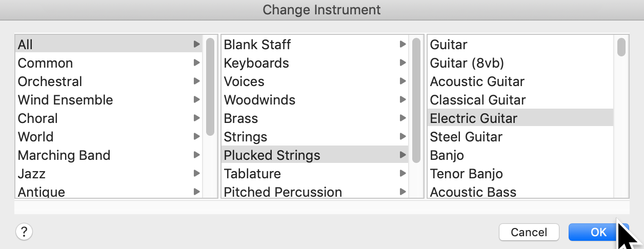Select the Tenor Banjo instrument
The height and width of the screenshot is (249, 644).
[467, 174]
